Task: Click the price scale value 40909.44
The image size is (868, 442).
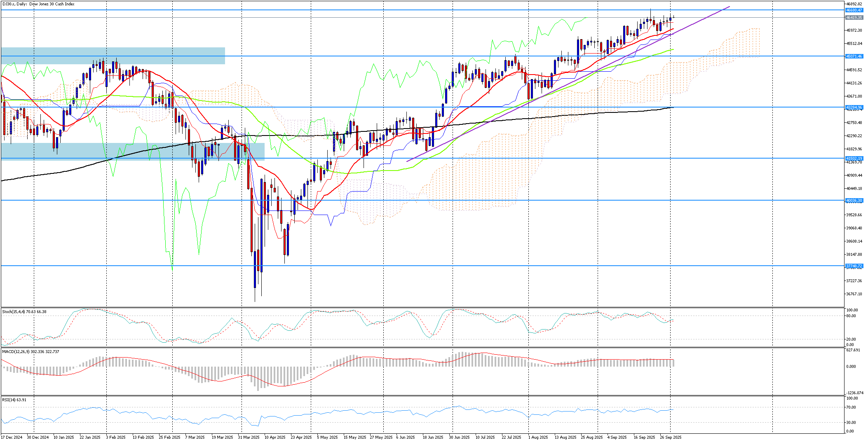Action: pos(854,175)
